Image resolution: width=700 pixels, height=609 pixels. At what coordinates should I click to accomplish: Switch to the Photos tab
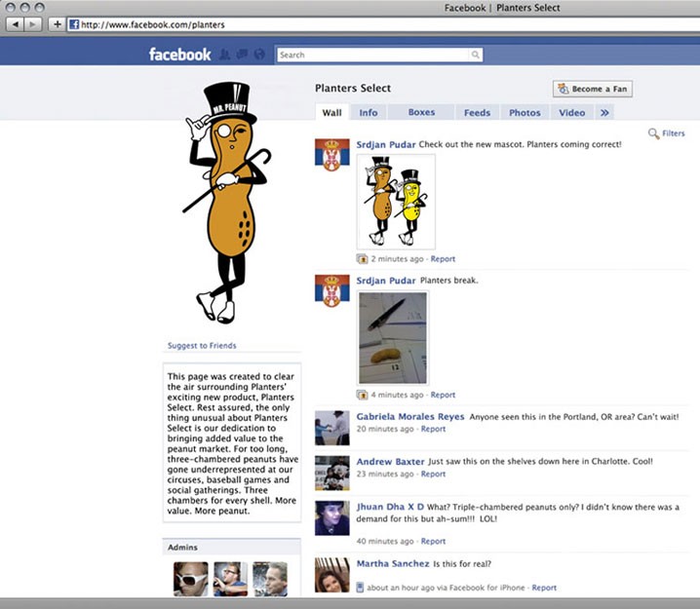[525, 112]
